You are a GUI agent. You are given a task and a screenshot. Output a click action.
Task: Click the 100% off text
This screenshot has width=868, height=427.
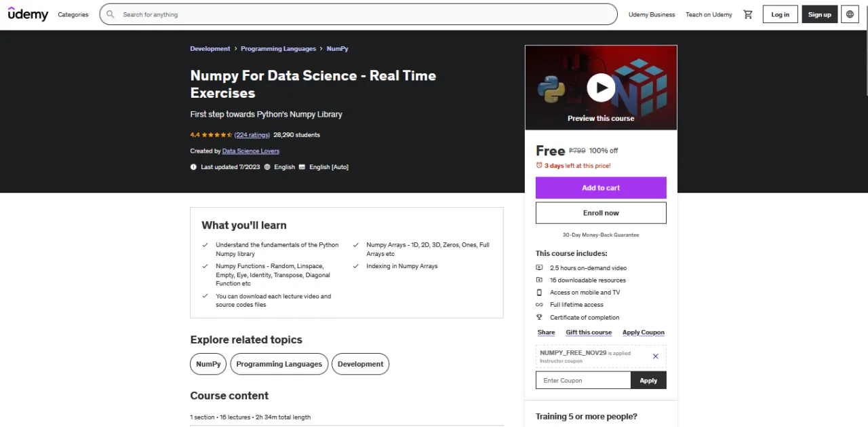604,151
